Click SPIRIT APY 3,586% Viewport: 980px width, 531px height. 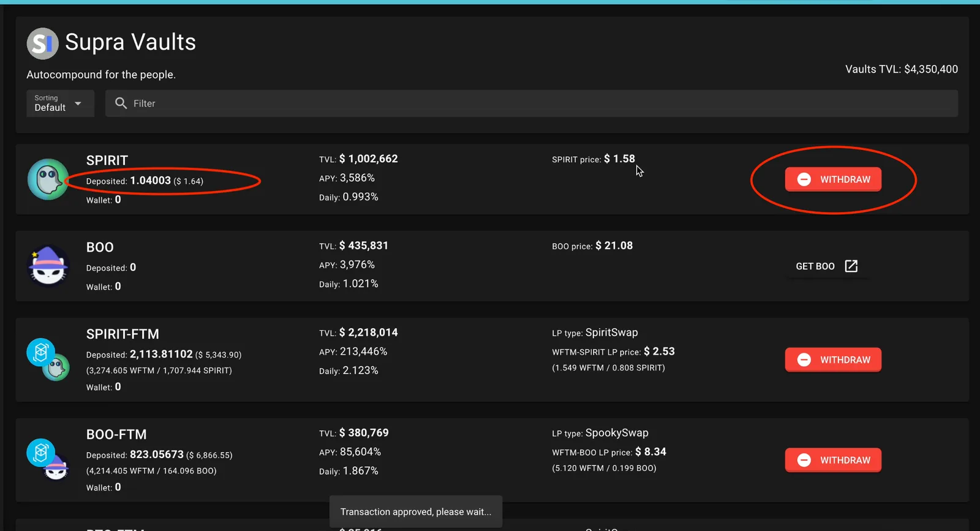357,178
